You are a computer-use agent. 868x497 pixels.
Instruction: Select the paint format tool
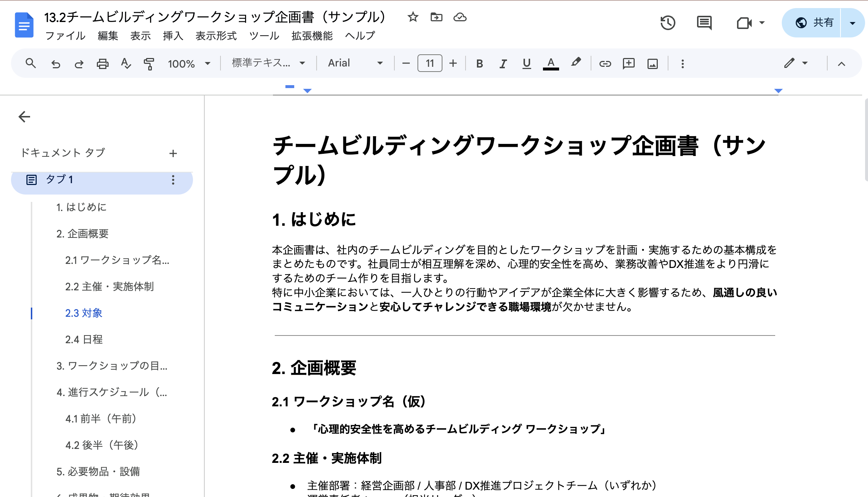(x=149, y=63)
